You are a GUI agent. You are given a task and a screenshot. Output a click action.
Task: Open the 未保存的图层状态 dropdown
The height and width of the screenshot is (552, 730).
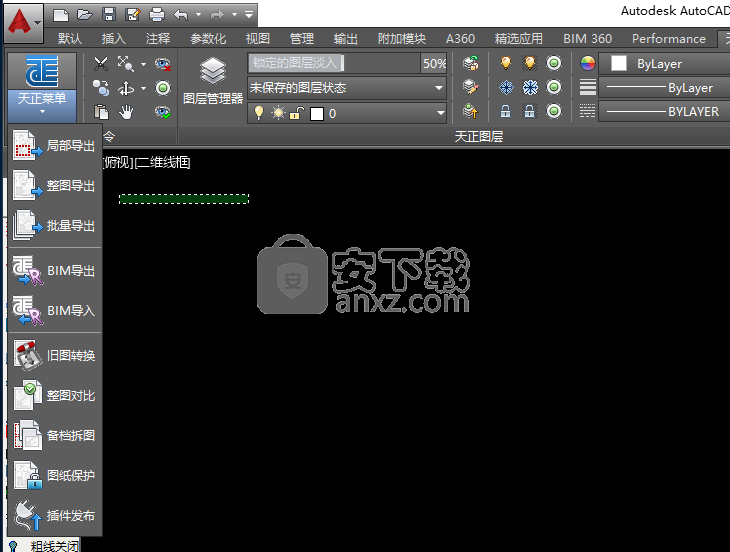tap(347, 88)
